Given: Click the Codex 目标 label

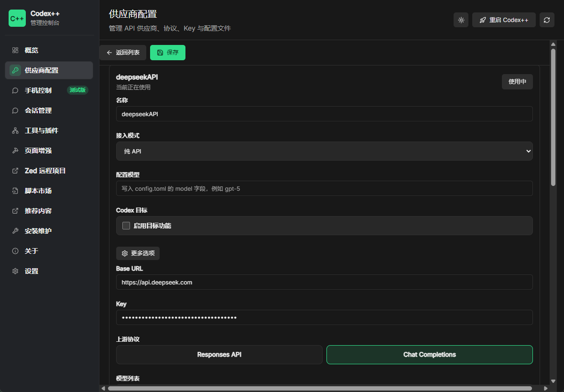Looking at the screenshot, I should tap(131, 210).
